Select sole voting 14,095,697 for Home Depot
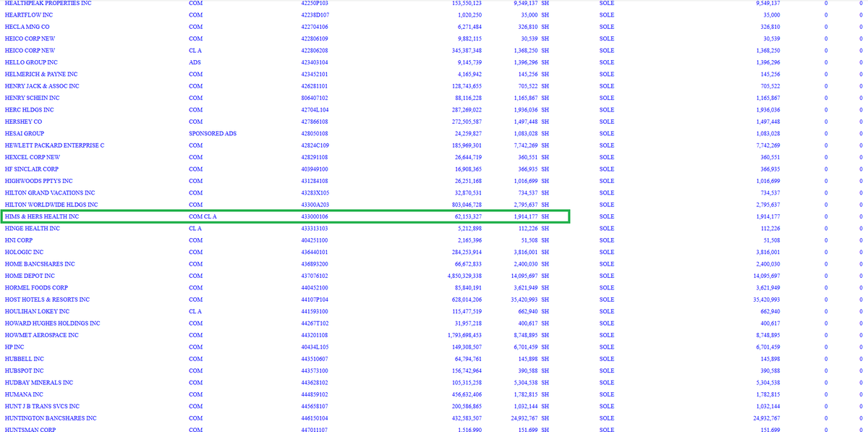The width and height of the screenshot is (868, 432). pos(765,276)
